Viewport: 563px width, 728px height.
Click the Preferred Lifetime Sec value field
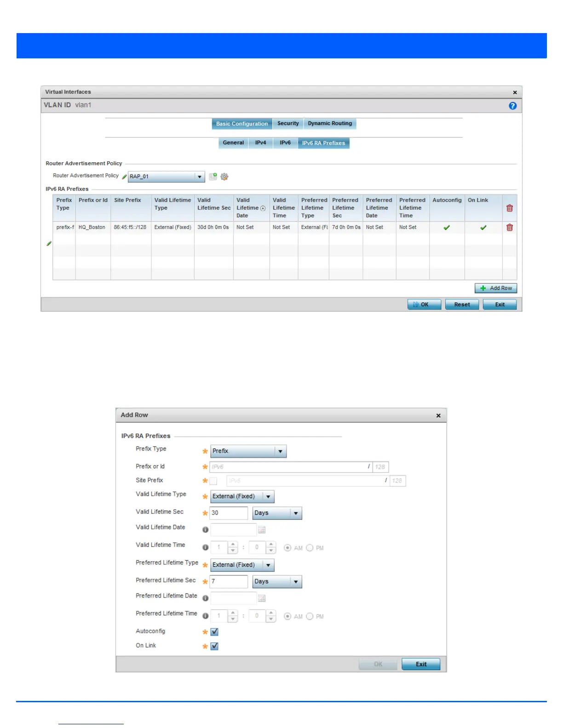tap(229, 581)
